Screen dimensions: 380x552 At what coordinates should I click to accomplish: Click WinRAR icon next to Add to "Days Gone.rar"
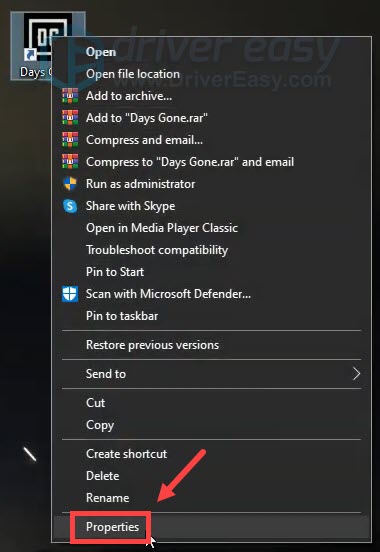(70, 118)
